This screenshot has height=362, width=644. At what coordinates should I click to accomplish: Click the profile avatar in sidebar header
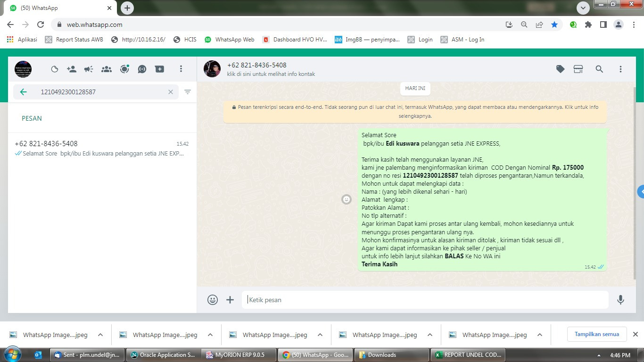pyautogui.click(x=23, y=69)
